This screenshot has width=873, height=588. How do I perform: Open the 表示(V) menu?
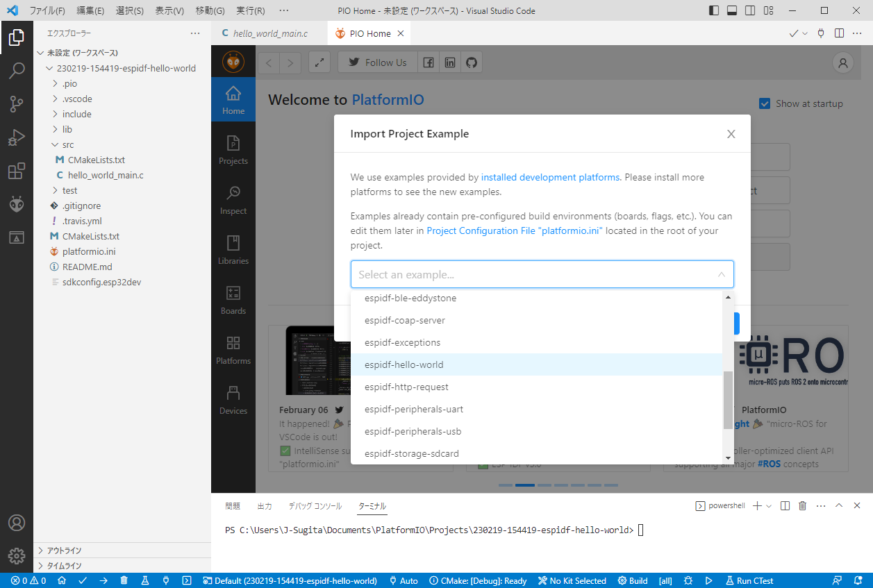click(x=169, y=10)
